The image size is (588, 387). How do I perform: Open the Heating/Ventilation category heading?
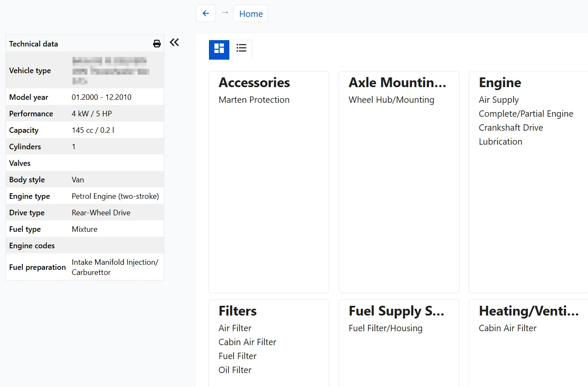529,311
